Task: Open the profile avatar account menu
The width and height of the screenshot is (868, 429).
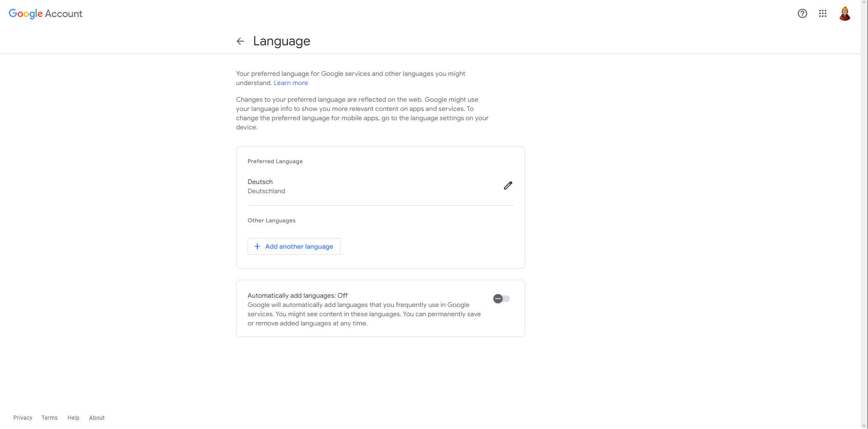Action: 845,14
